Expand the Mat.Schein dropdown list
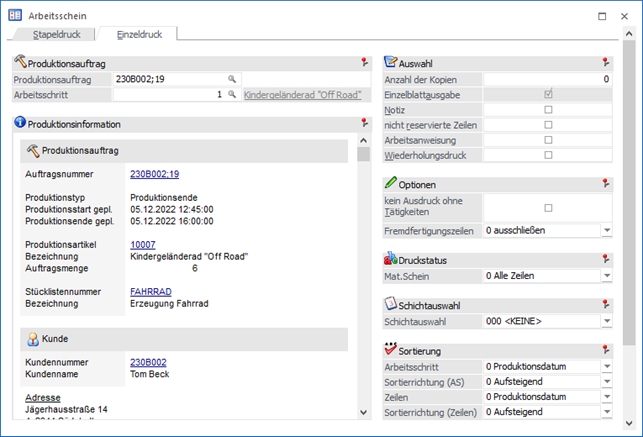This screenshot has width=643, height=437. (606, 276)
